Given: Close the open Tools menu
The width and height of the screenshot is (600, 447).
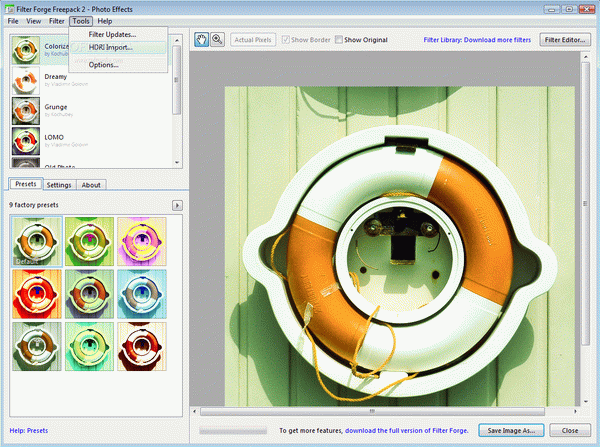Looking at the screenshot, I should (81, 21).
